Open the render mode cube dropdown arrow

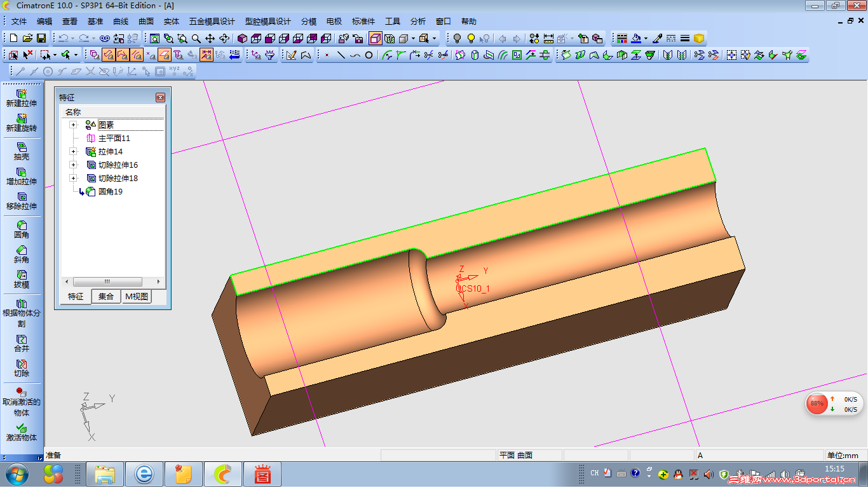point(413,38)
